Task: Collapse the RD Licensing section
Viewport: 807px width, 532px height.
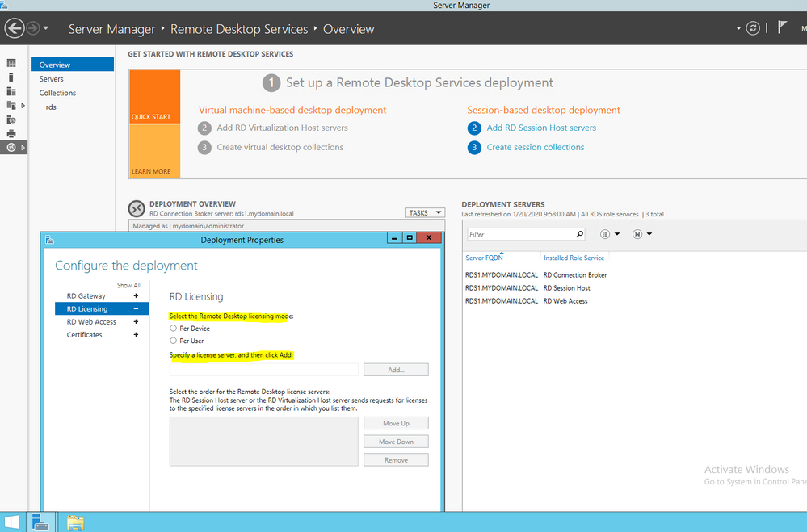Action: click(x=136, y=308)
